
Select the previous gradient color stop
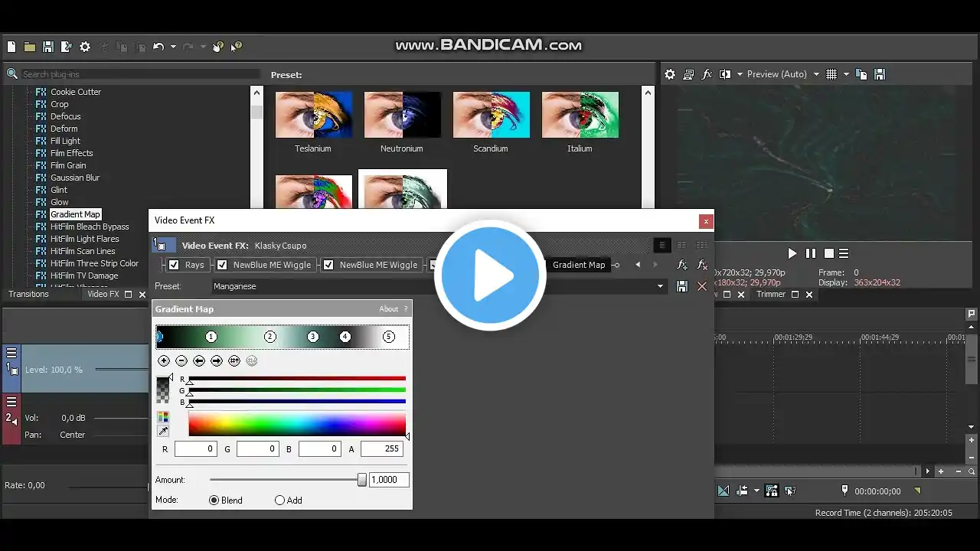[x=199, y=360]
